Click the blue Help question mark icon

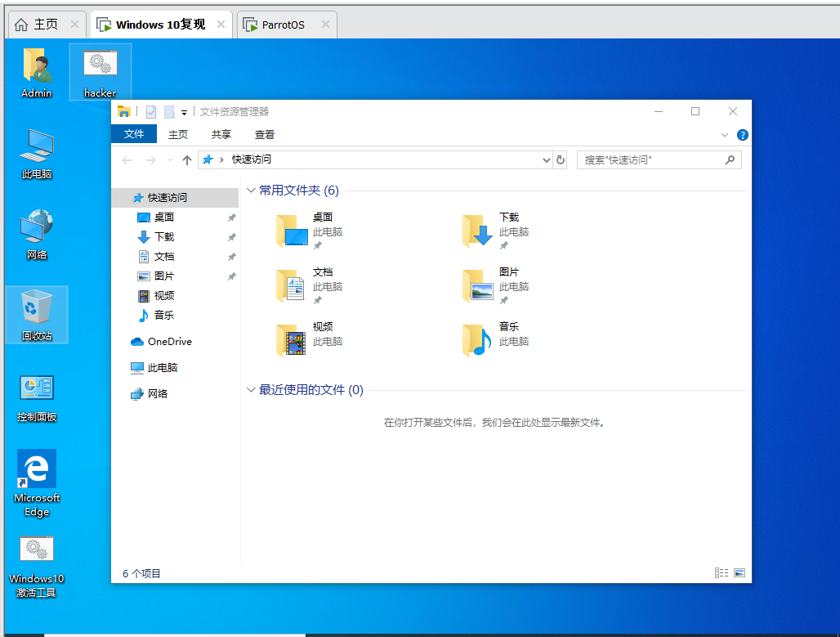[743, 135]
